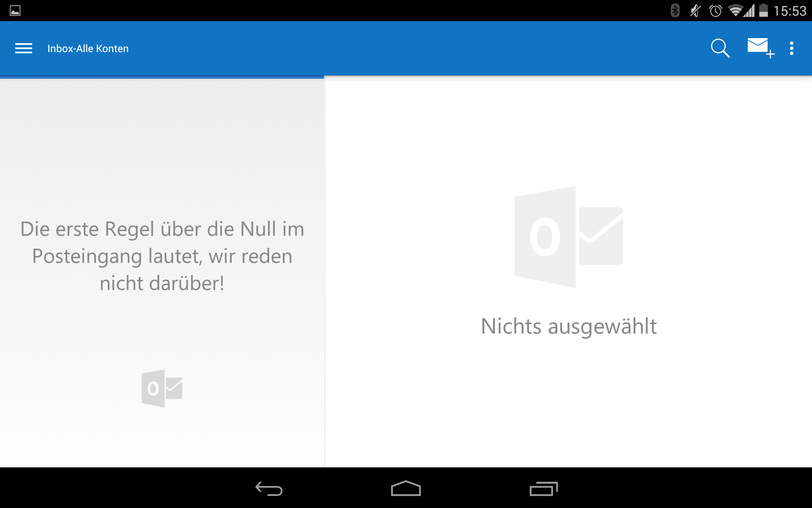The width and height of the screenshot is (812, 508).
Task: Tap the 15:53 clock in status bar
Action: 790,11
